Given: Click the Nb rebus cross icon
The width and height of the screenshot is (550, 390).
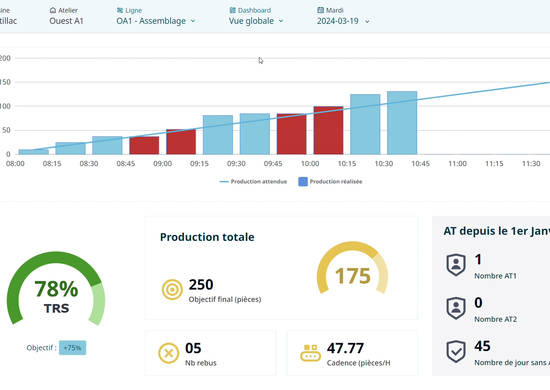Looking at the screenshot, I should coord(169,353).
